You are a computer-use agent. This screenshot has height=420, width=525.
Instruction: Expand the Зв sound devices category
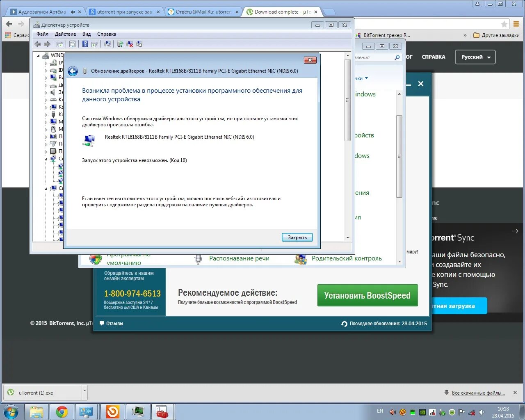[x=46, y=93]
